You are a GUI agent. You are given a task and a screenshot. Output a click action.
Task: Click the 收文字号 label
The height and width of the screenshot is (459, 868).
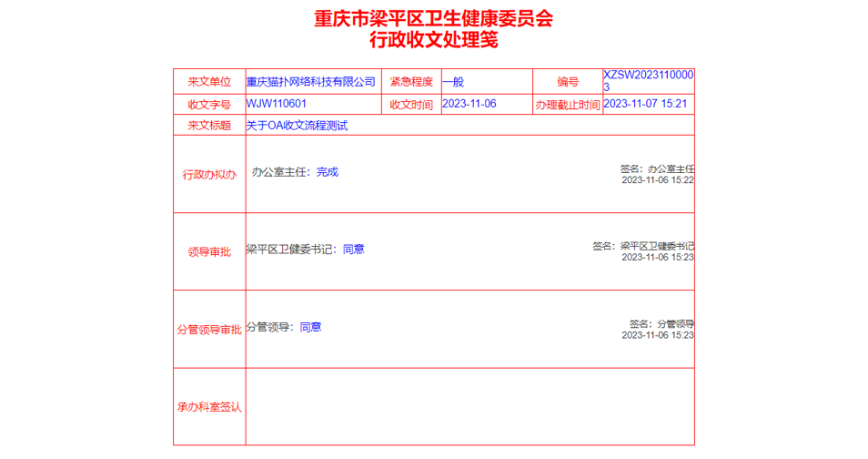tap(209, 105)
